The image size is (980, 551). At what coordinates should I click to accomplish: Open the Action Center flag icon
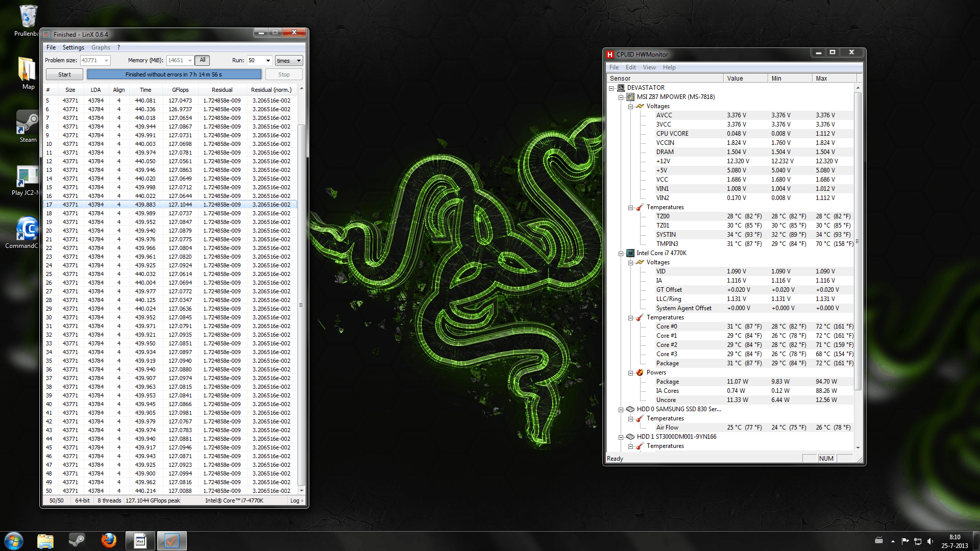[x=905, y=541]
